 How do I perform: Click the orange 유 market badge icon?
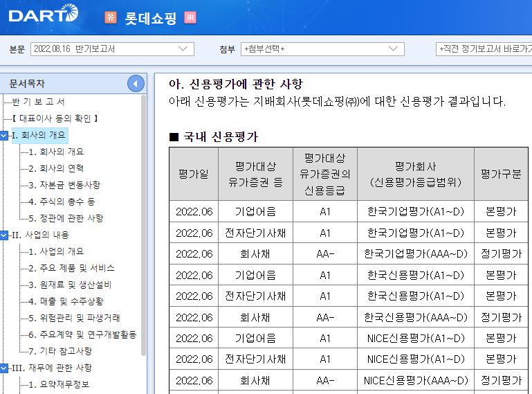pos(111,17)
